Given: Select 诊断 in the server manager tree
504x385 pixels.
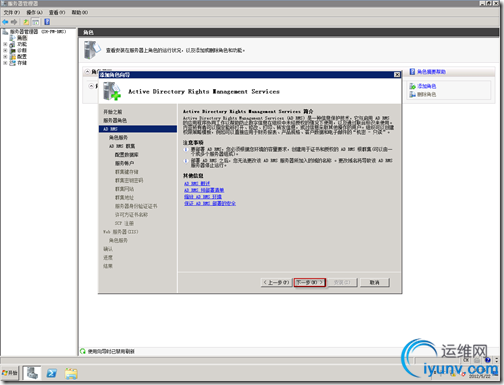Looking at the screenshot, I should (22, 50).
